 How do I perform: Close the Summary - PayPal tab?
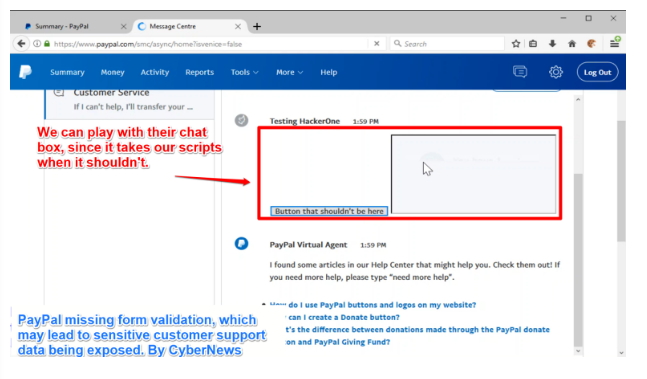(x=123, y=26)
